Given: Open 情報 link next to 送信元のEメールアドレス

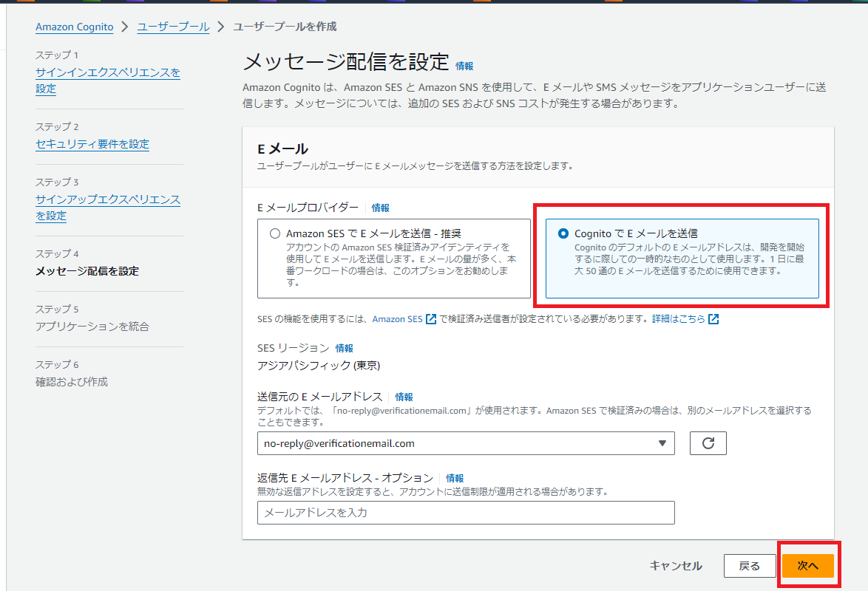Looking at the screenshot, I should click(404, 397).
